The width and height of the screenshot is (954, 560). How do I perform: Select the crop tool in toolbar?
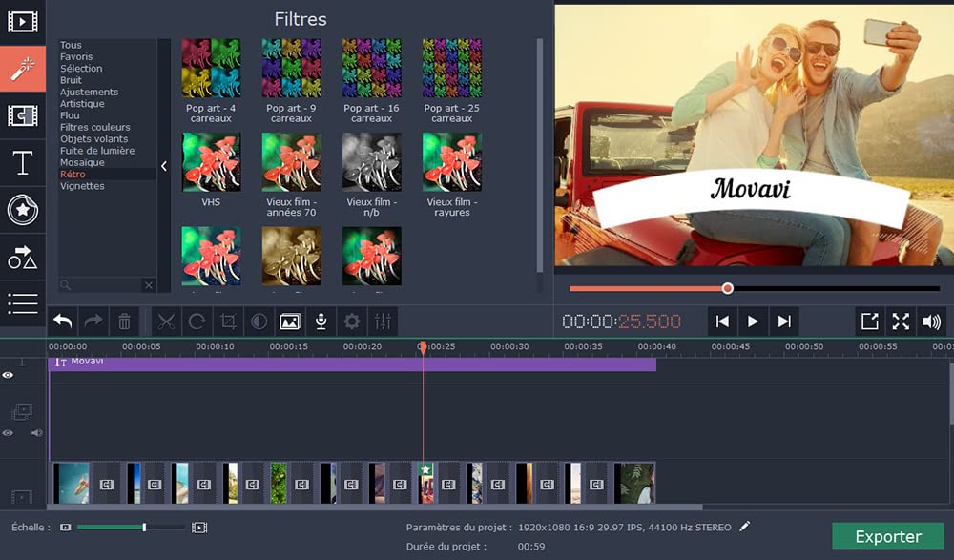[x=228, y=321]
